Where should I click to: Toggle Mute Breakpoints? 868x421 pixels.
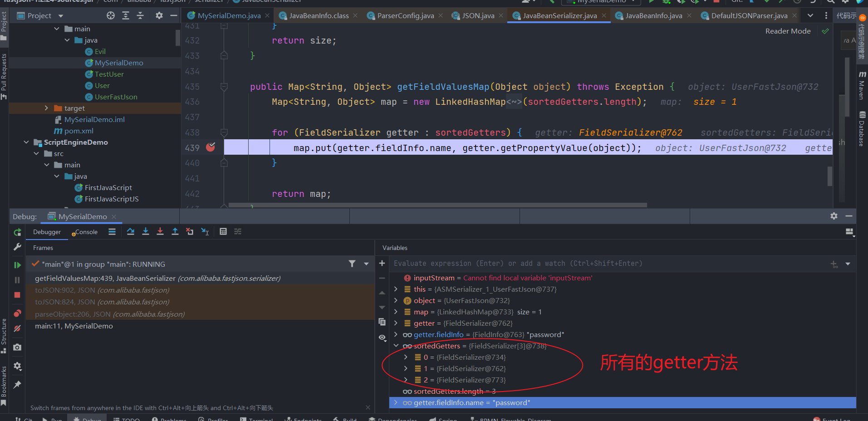point(17,328)
